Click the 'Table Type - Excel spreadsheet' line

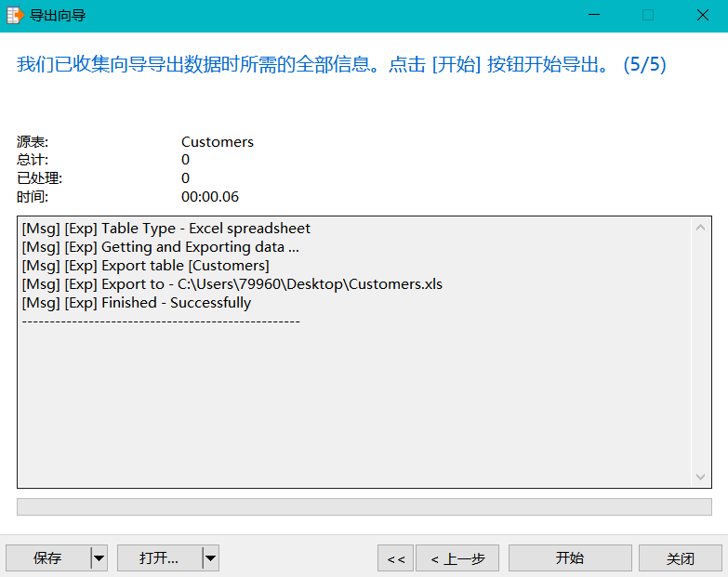tap(166, 229)
